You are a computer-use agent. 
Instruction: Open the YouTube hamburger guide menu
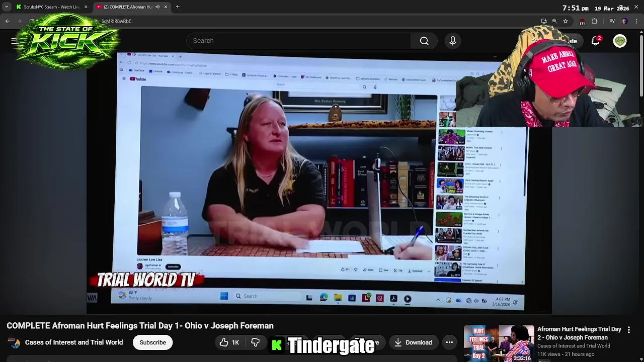pos(14,41)
